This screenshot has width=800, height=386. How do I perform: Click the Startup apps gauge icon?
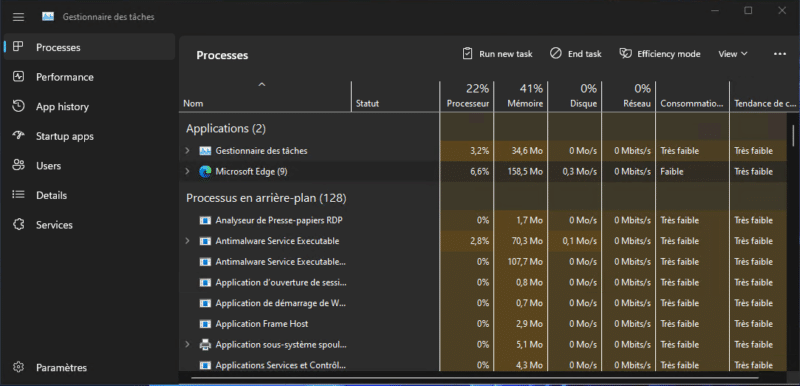click(18, 136)
